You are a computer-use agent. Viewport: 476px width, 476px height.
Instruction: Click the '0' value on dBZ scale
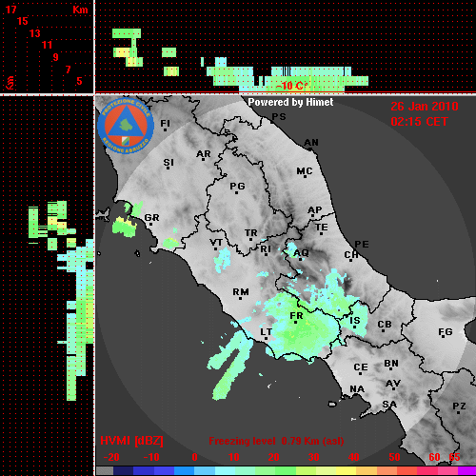(195, 457)
